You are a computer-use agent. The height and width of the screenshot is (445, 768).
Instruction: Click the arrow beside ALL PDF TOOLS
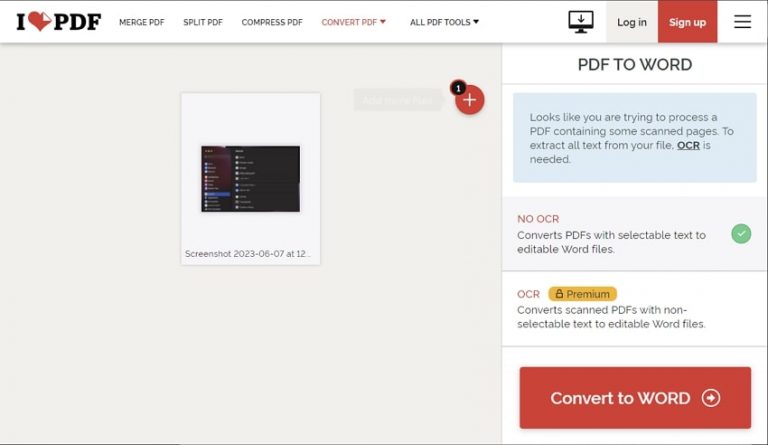(x=476, y=22)
